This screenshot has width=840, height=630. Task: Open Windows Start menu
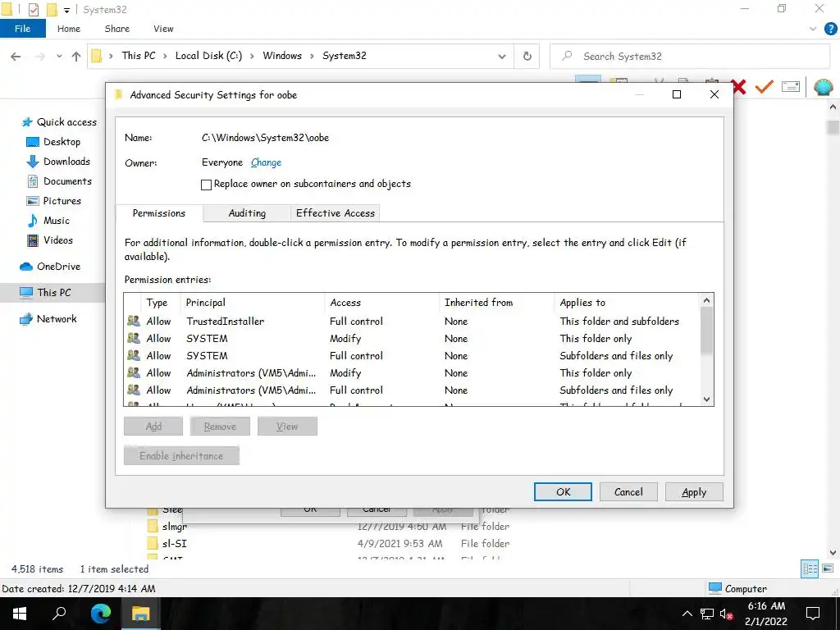point(20,614)
